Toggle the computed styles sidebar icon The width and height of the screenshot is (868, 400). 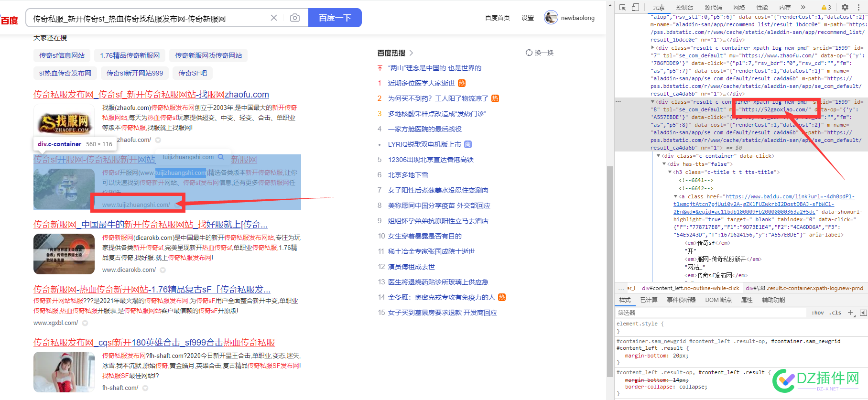pos(863,313)
